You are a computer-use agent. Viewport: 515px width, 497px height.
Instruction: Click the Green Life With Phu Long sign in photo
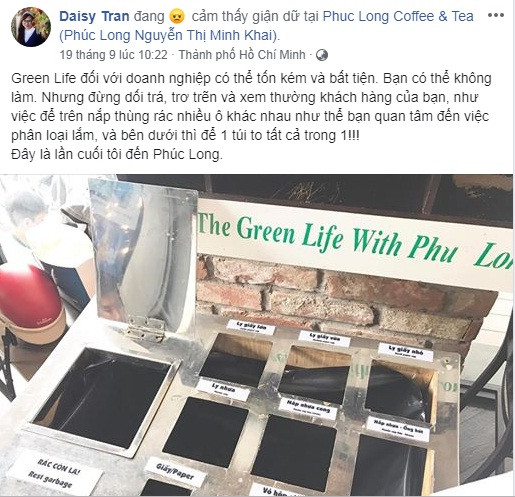[355, 242]
